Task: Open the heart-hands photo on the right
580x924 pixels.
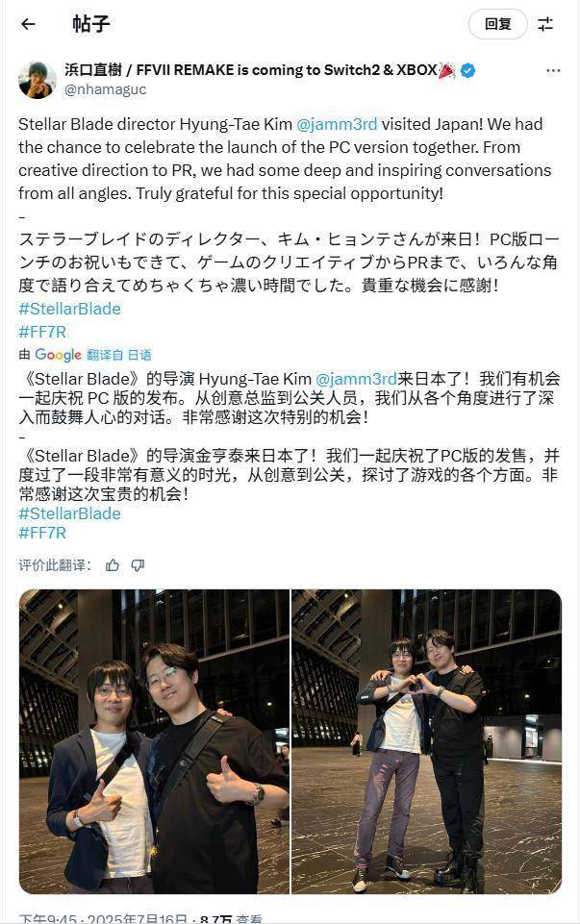Action: tap(427, 741)
